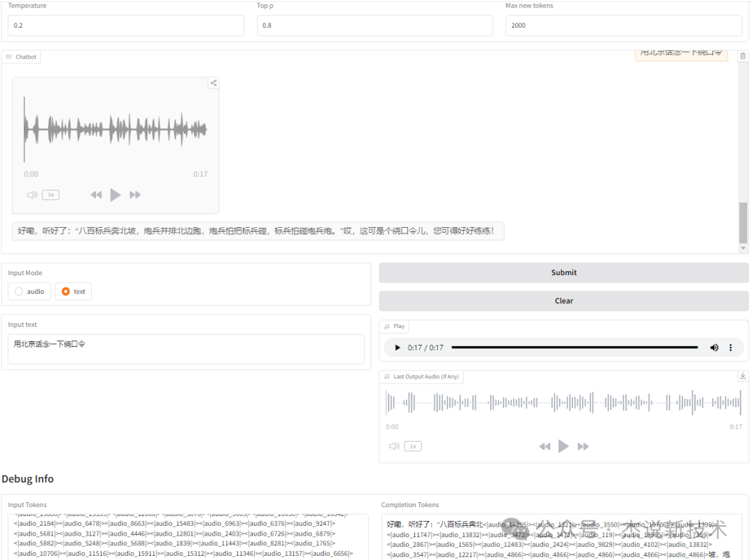Click the chatbot audio waveform
Screen dimensions: 752x560
116,129
